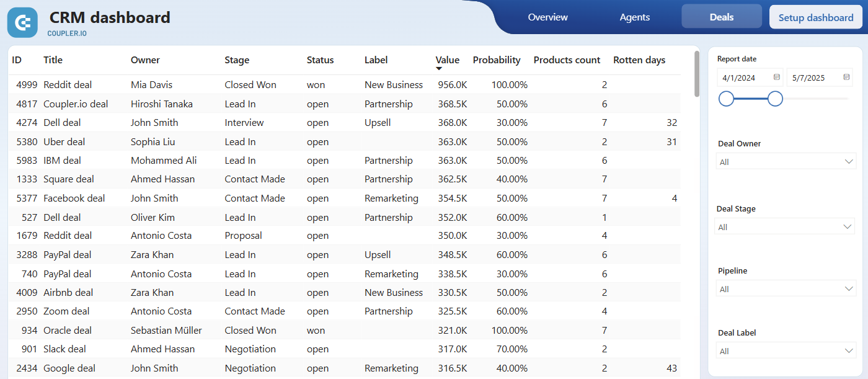868x379 pixels.
Task: Click the 70.00% probability cell
Action: point(512,349)
